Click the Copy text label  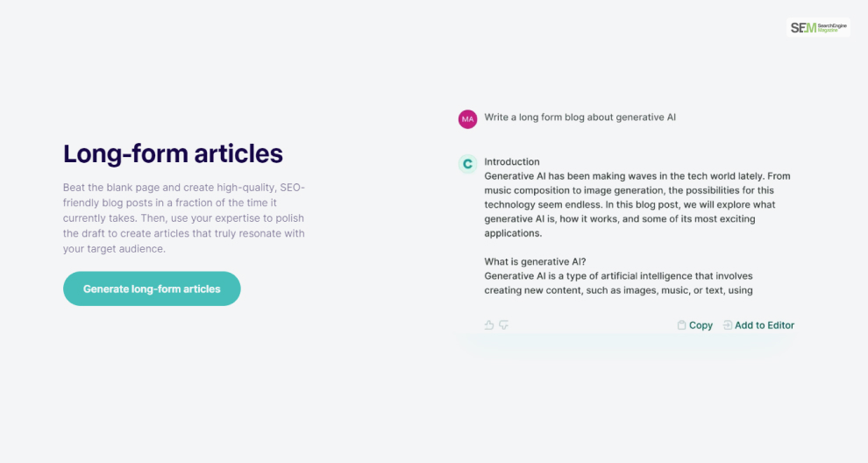click(x=701, y=325)
